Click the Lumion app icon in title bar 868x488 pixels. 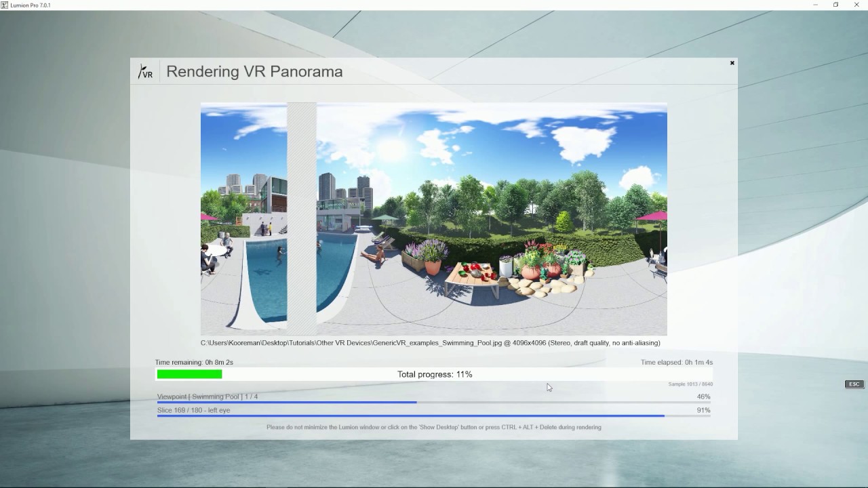[x=5, y=5]
